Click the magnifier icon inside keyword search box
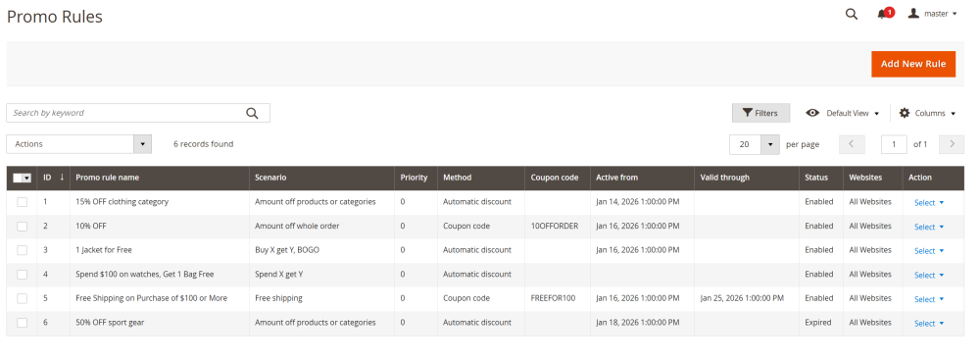This screenshot has height=361, width=980. click(252, 113)
